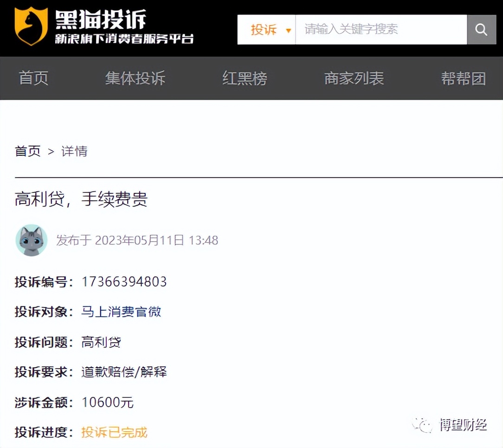The image size is (503, 448).
Task: Select the complaint number 17366394803
Action: tap(125, 282)
